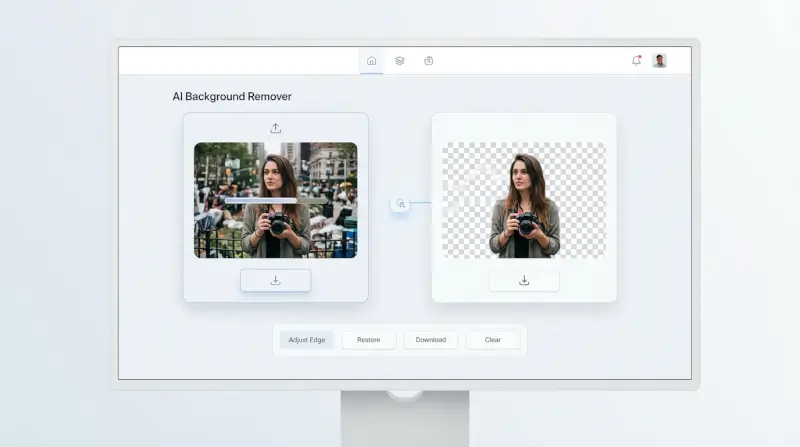Click the progress bar over original photo

click(276, 201)
